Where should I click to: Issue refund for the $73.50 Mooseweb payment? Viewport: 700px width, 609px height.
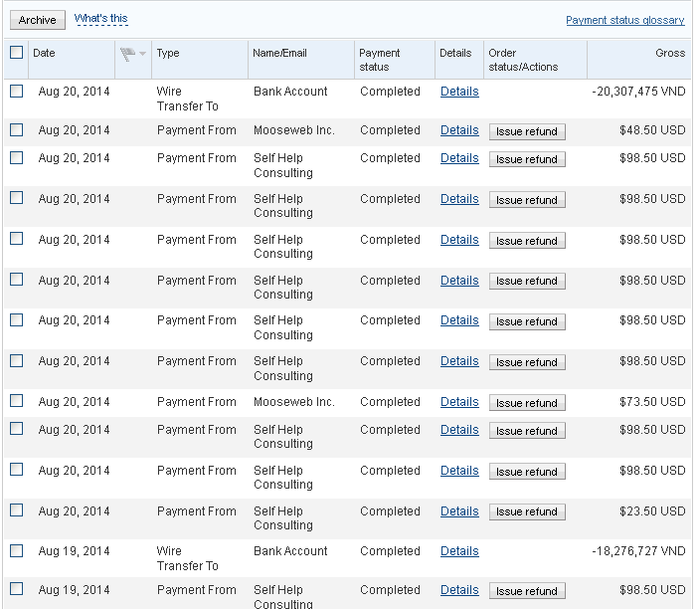527,403
